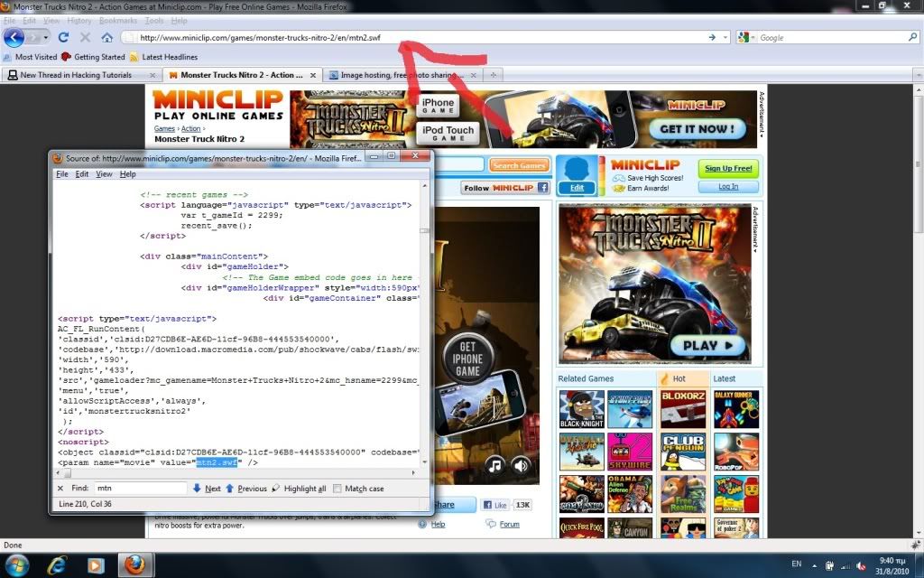This screenshot has height=578, width=924.
Task: Close the find bar with X
Action: [60, 489]
